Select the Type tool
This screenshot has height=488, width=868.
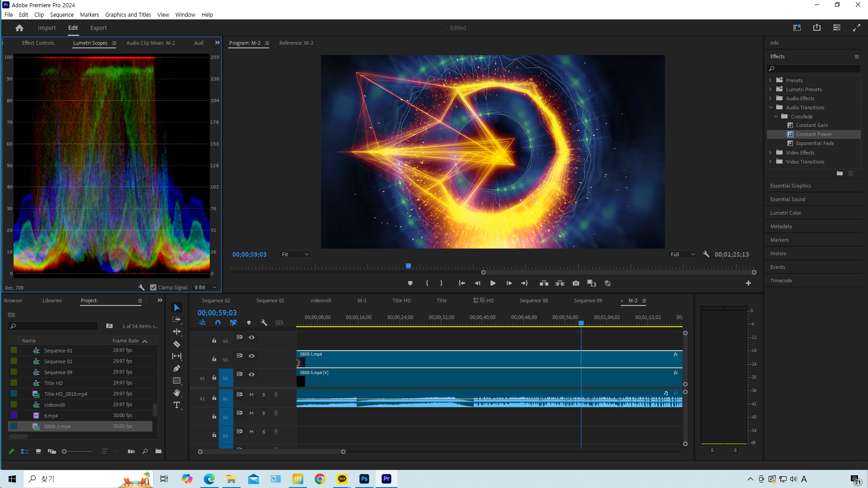(177, 405)
